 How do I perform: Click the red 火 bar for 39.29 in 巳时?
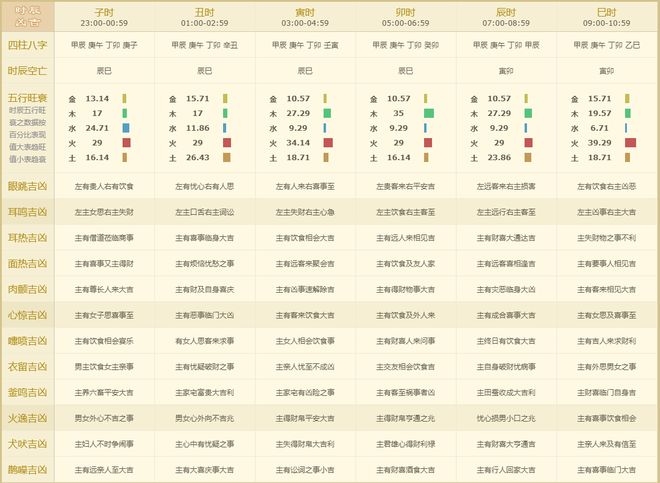pos(631,143)
